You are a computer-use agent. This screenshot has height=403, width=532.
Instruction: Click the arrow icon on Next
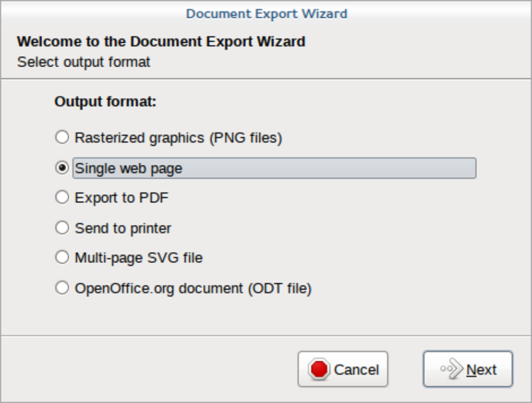pyautogui.click(x=452, y=369)
